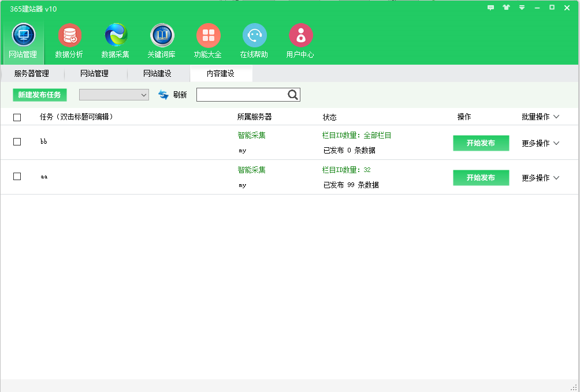Click the search magnifier icon
The width and height of the screenshot is (580, 392).
click(x=292, y=95)
